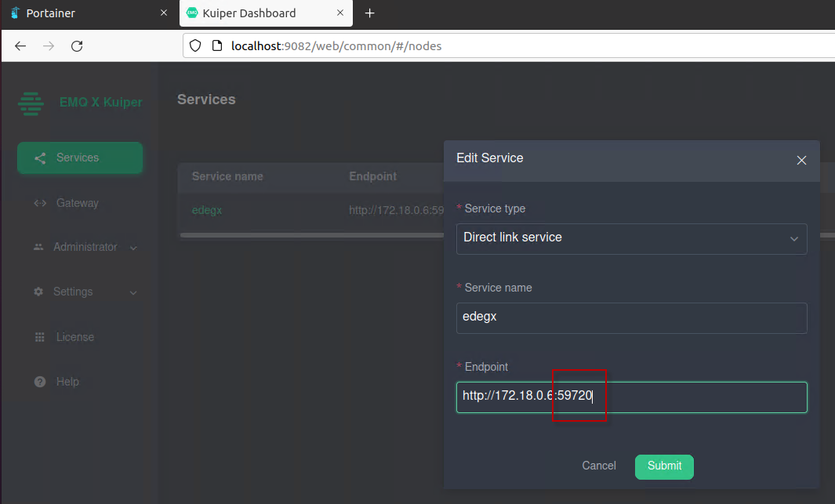Click the License grid icon

coord(39,337)
